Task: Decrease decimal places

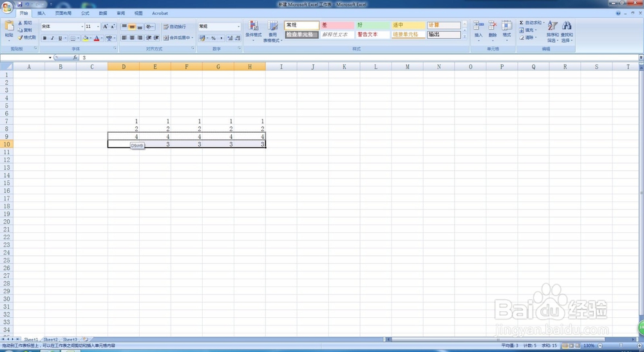Action: [238, 38]
